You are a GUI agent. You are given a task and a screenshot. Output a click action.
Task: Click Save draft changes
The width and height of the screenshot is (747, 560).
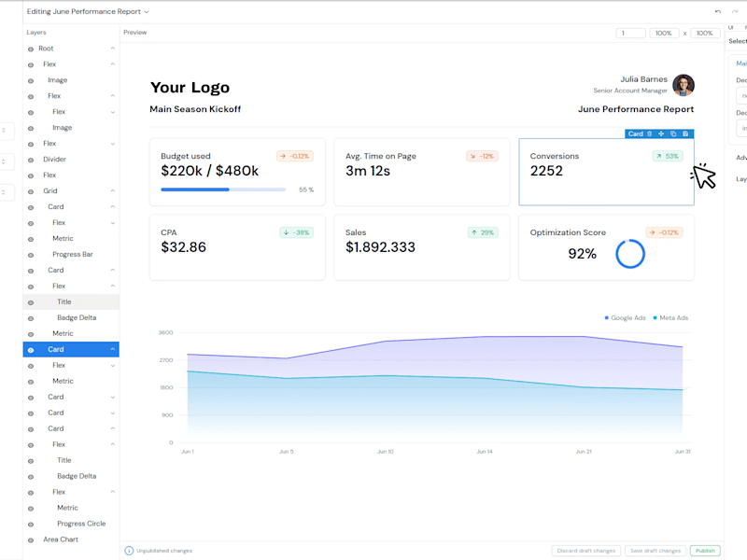655,551
